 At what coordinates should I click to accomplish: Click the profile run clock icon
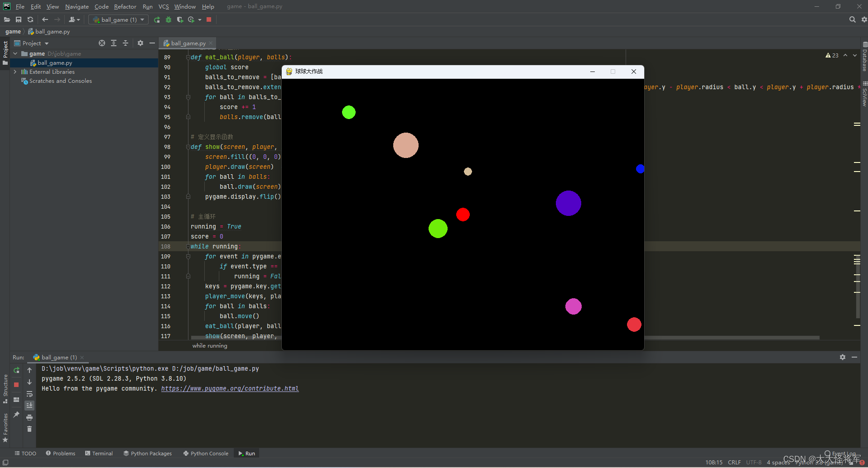[x=191, y=19]
